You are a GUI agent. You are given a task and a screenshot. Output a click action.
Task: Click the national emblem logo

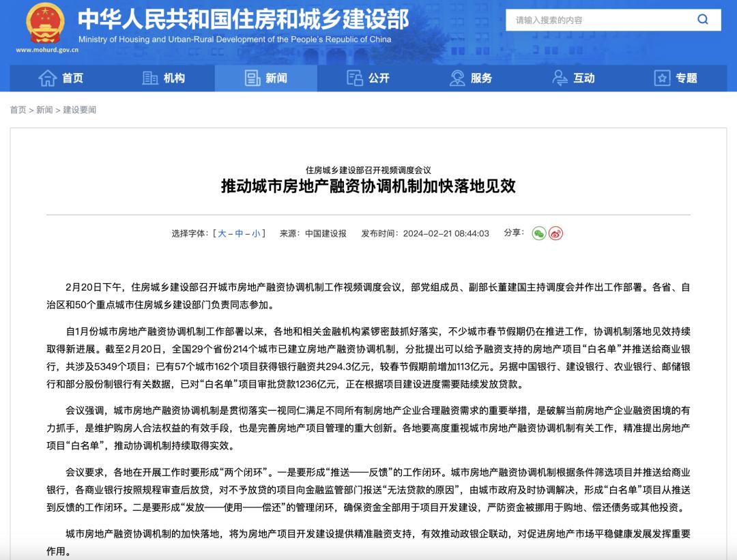tap(45, 23)
